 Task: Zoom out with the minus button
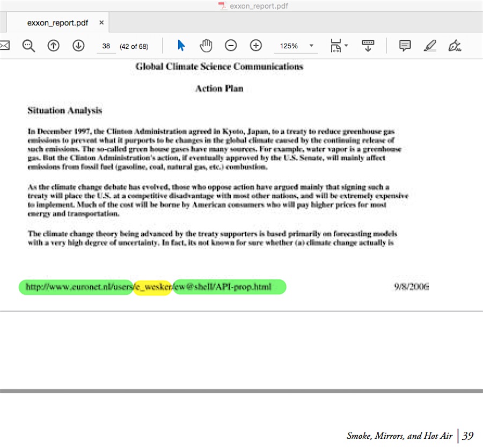(x=231, y=46)
